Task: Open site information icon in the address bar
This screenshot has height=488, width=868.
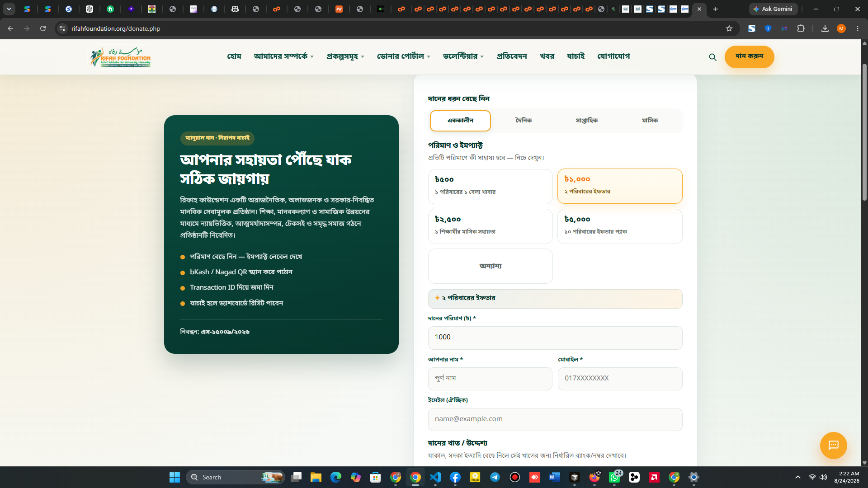Action: point(62,28)
